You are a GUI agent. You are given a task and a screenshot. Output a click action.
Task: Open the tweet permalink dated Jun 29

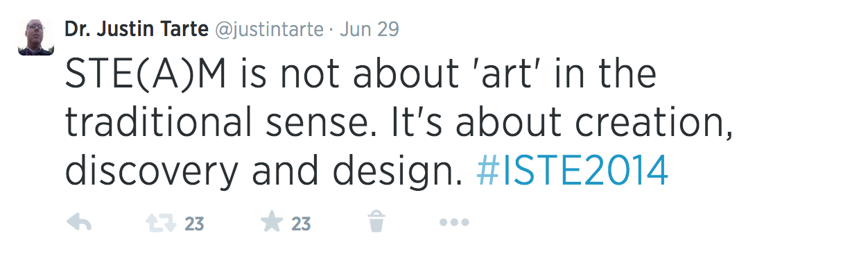tap(371, 30)
